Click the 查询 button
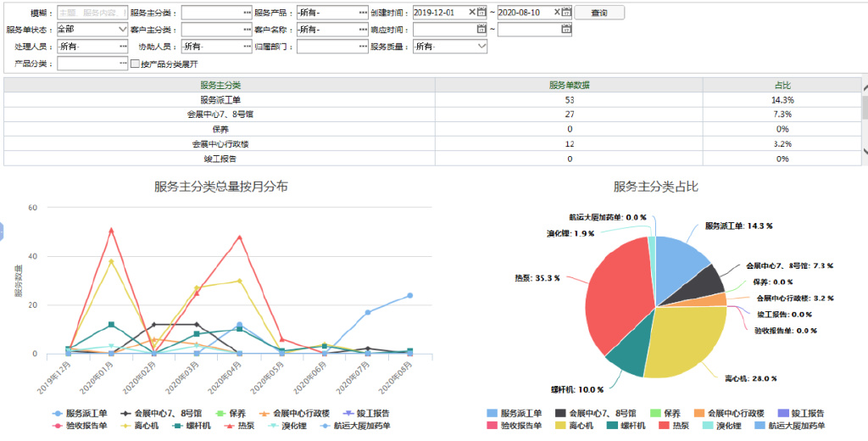This screenshot has width=868, height=441. (x=599, y=13)
